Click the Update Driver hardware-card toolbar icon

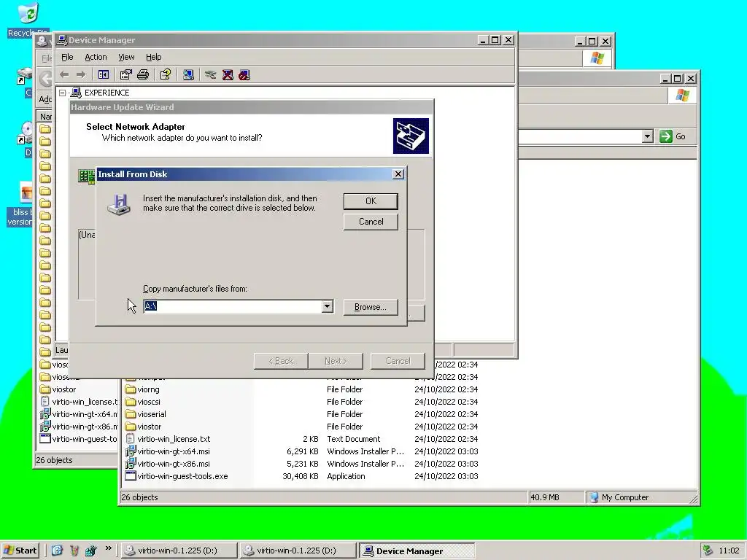pos(211,75)
